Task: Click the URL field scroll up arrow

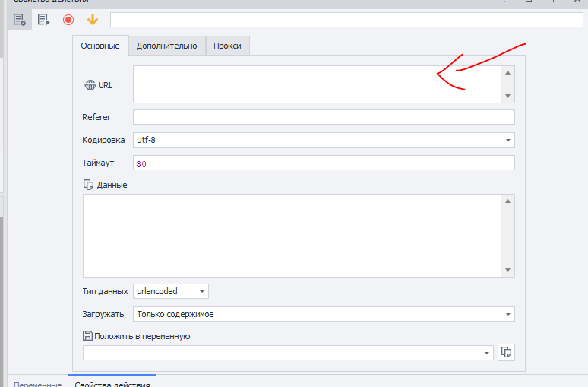Action: pyautogui.click(x=507, y=73)
